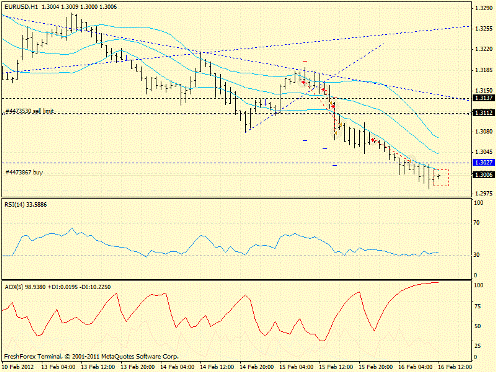Click the 25 level on ADX scale

[478, 346]
